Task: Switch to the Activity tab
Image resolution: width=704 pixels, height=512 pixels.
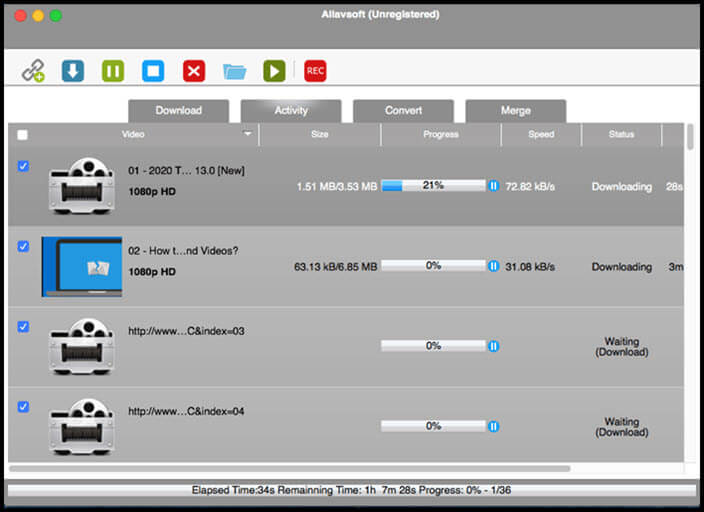Action: (x=291, y=111)
